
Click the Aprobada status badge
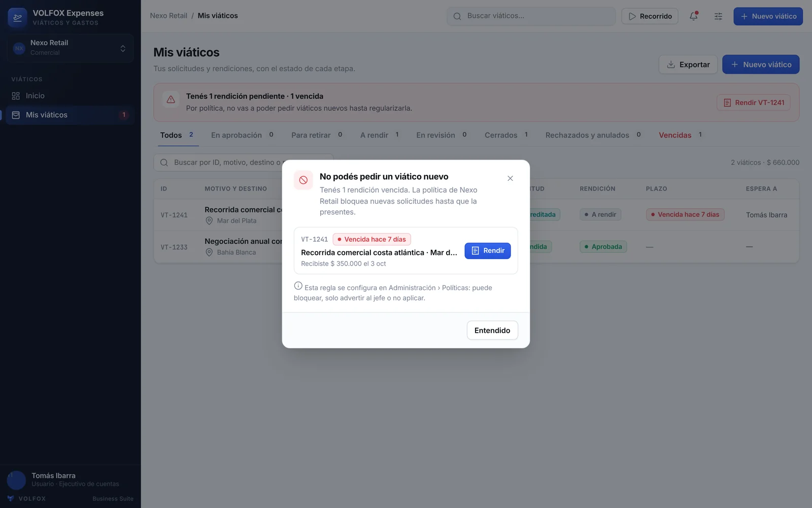click(x=603, y=247)
